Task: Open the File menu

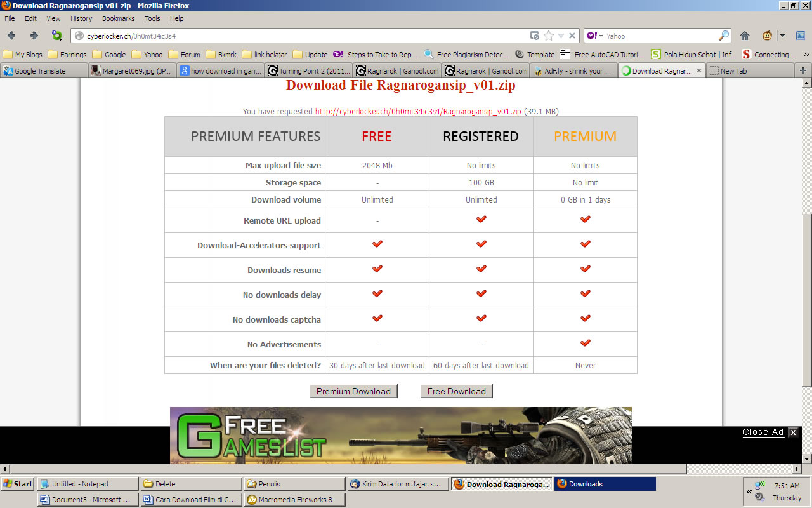Action: [x=10, y=18]
